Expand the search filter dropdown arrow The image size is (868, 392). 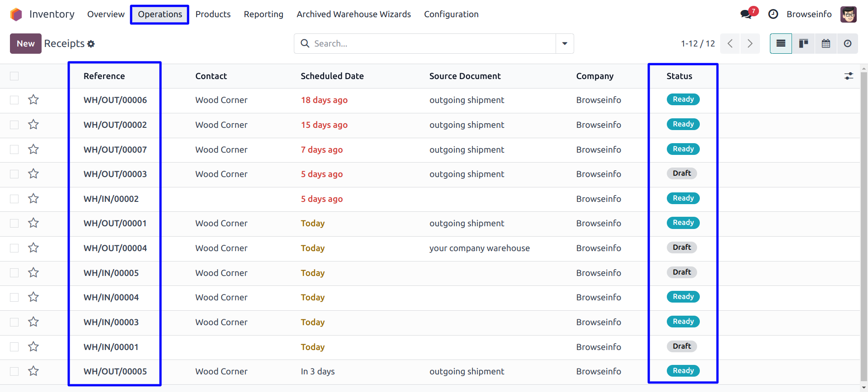click(x=565, y=44)
